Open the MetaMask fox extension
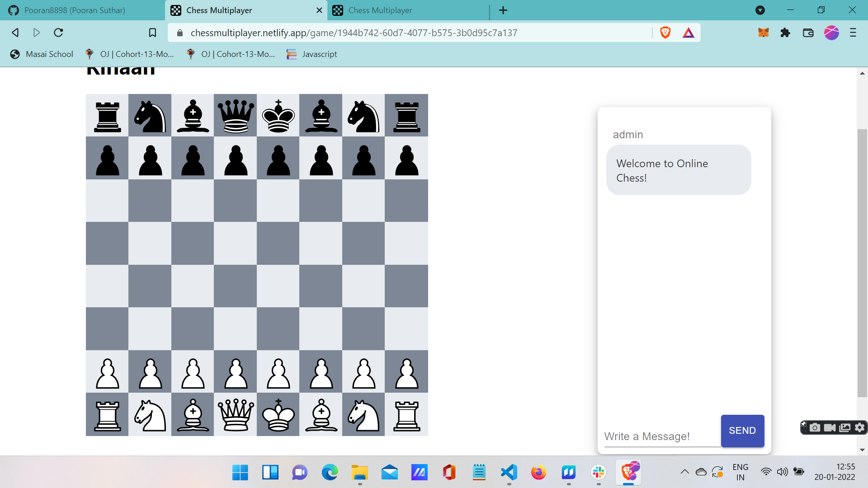 point(763,33)
